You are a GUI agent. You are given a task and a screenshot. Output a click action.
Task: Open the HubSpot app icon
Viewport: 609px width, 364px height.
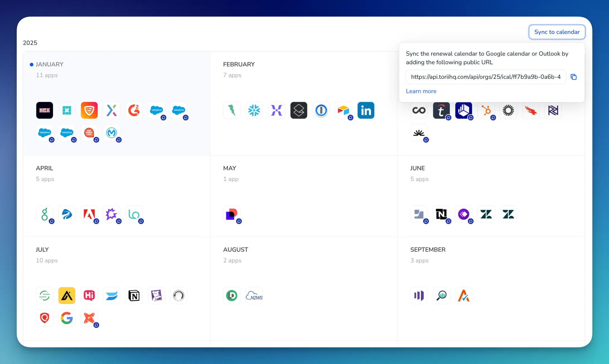486,110
